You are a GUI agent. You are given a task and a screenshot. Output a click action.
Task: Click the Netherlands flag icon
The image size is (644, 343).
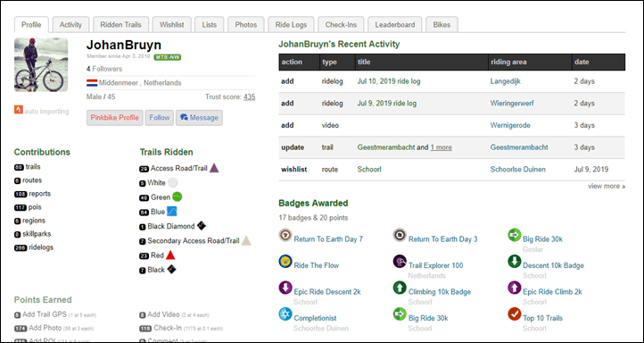[92, 83]
